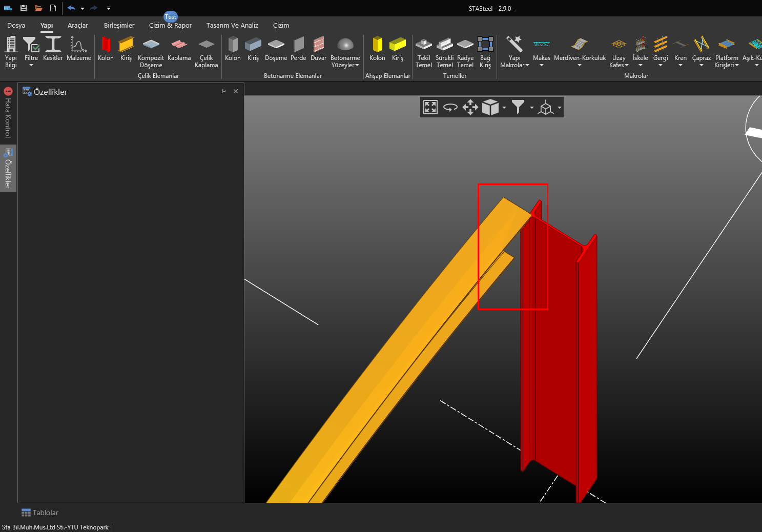The width and height of the screenshot is (762, 532).
Task: Click the zoom extents icon in viewport
Action: pos(430,107)
